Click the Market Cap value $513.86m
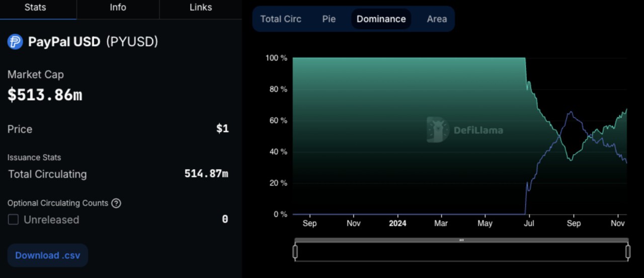 click(45, 95)
